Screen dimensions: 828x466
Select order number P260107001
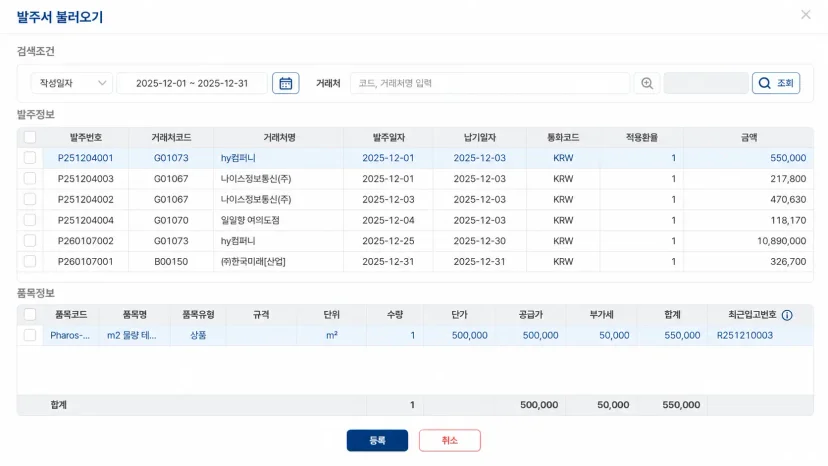(86, 262)
